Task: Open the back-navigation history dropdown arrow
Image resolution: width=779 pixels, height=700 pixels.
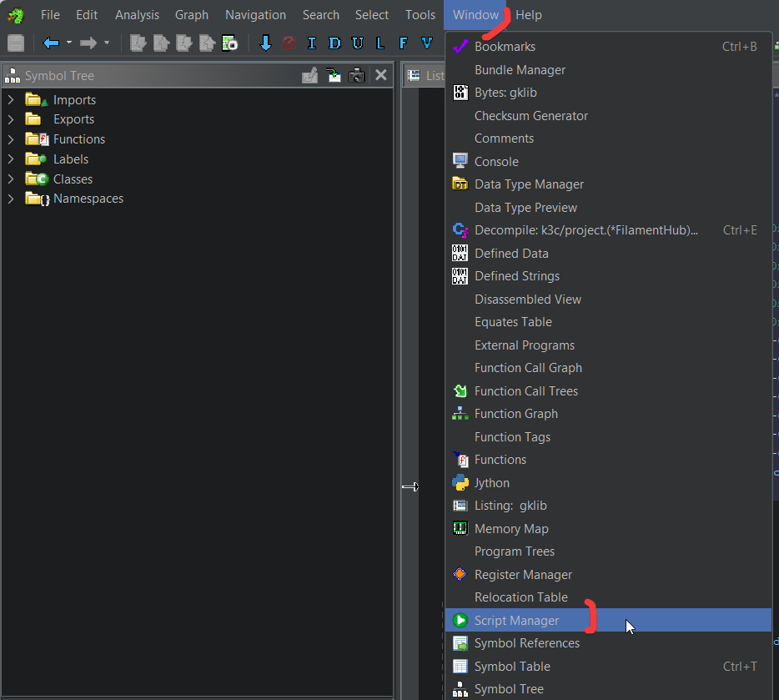Action: (x=69, y=43)
